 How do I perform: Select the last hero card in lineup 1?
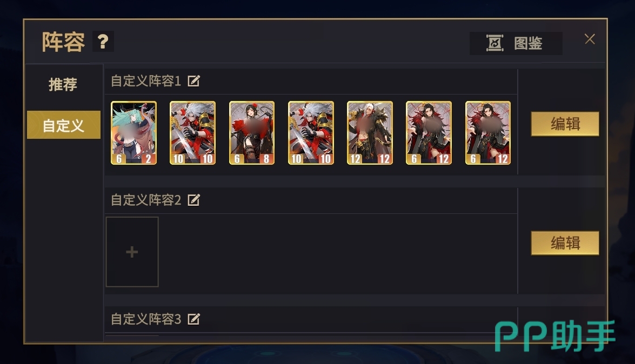pos(488,133)
